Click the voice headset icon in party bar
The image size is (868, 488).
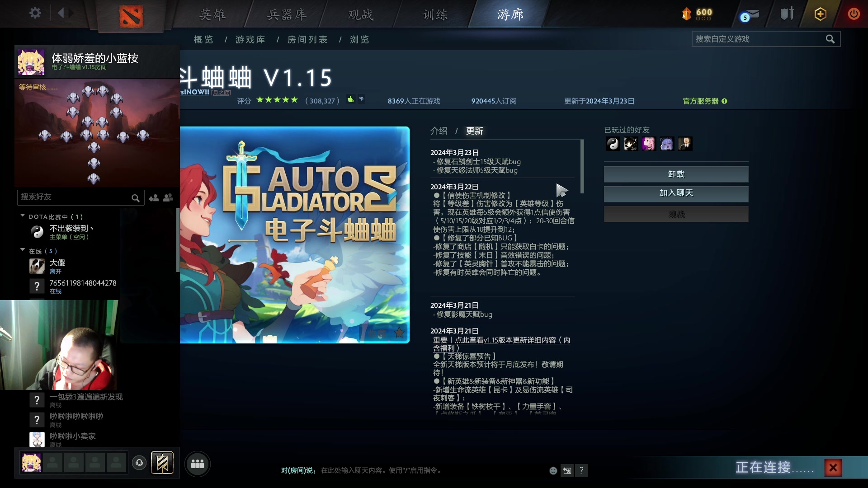click(139, 463)
